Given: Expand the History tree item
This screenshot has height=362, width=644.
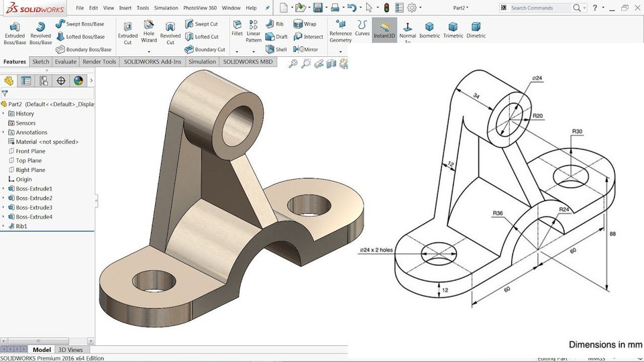Looking at the screenshot, I should point(3,114).
